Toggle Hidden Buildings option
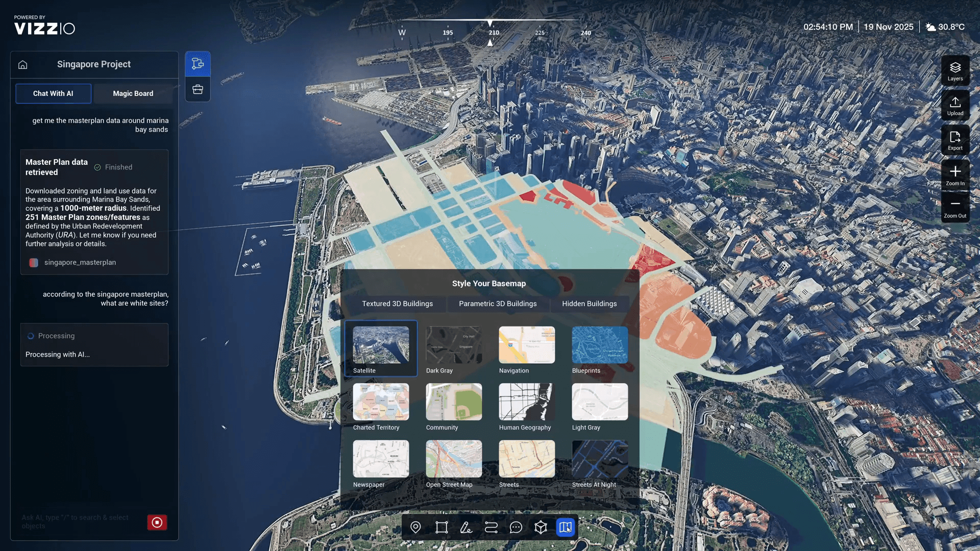Viewport: 980px width, 551px height. click(589, 304)
